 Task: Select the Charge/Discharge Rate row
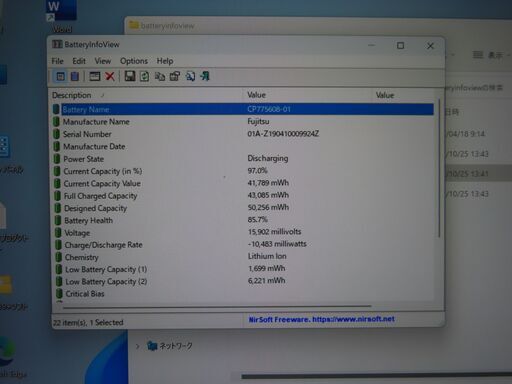tap(243, 245)
